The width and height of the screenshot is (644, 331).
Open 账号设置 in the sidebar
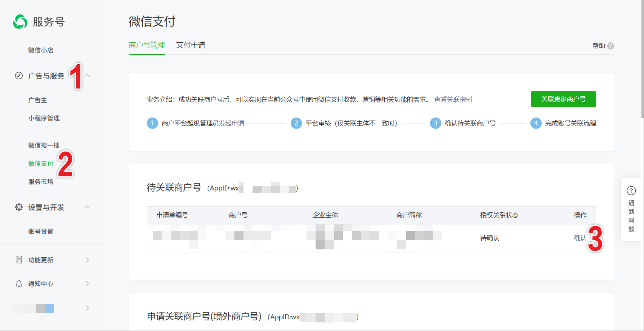coord(41,232)
